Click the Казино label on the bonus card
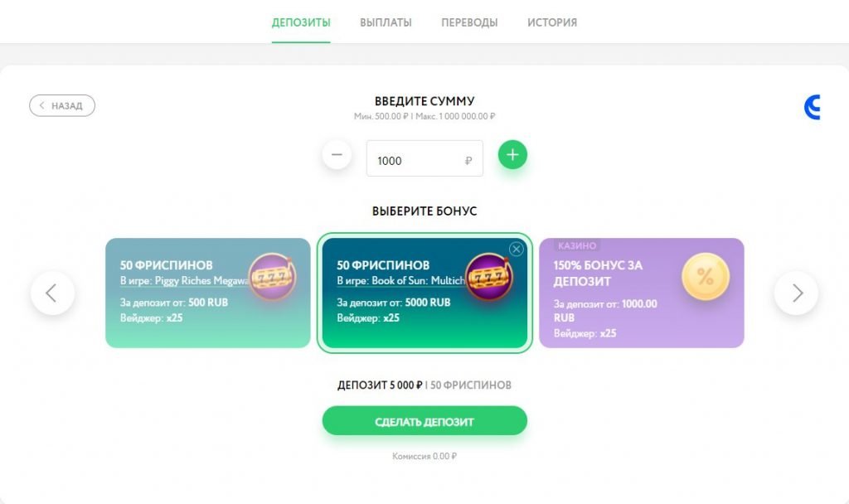The width and height of the screenshot is (849, 504). point(577,246)
